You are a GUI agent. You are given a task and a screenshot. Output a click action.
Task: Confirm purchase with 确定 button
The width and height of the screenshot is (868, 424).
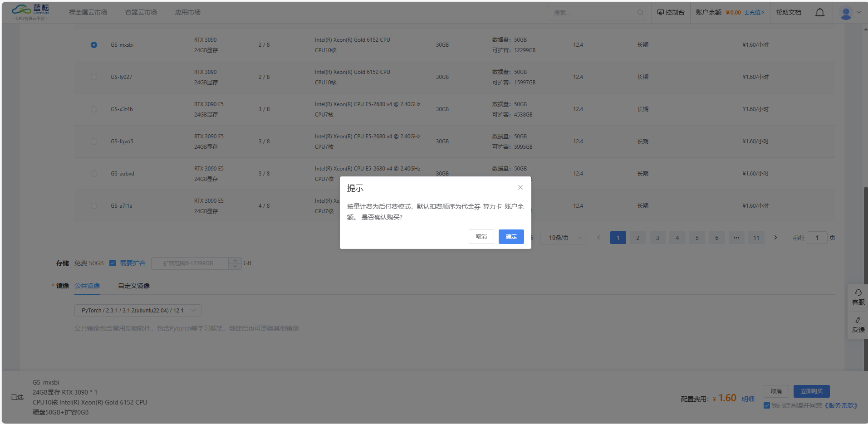[511, 237]
